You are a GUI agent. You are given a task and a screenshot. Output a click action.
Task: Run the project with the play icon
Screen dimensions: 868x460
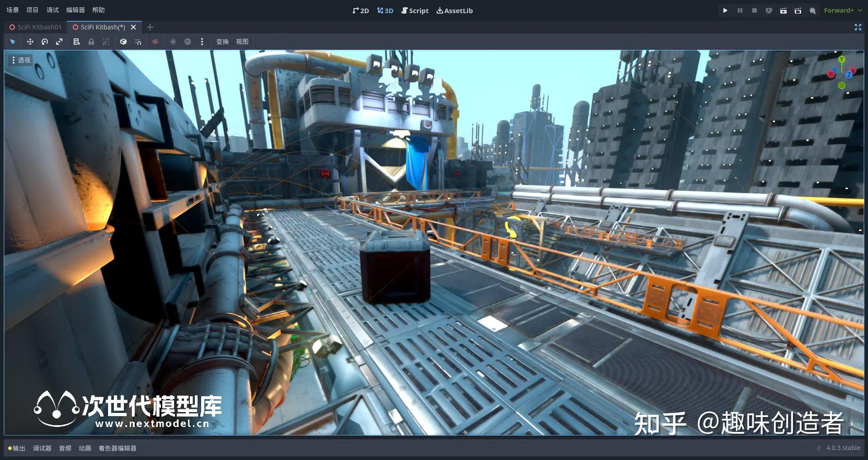725,10
